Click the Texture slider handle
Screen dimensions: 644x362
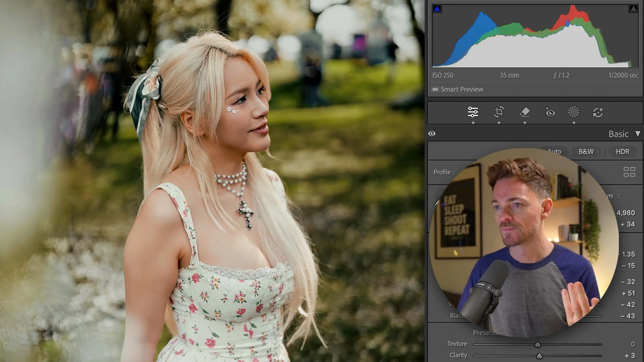click(537, 345)
